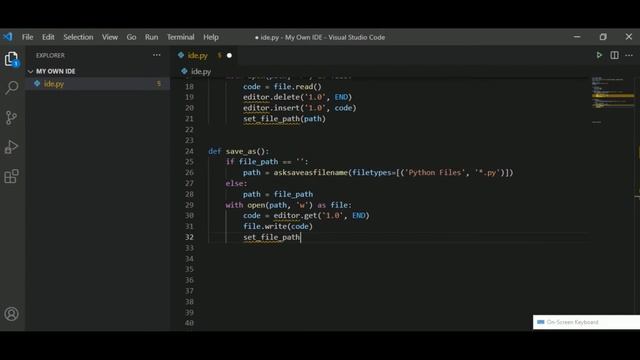Select ide.py in the Explorer tree
The height and width of the screenshot is (360, 640).
click(98, 84)
